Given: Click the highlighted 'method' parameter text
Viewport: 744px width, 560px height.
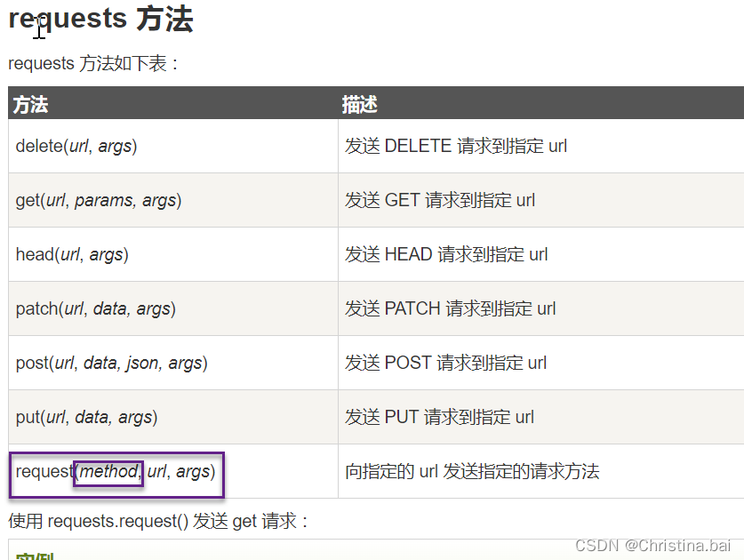Looking at the screenshot, I should (x=108, y=472).
